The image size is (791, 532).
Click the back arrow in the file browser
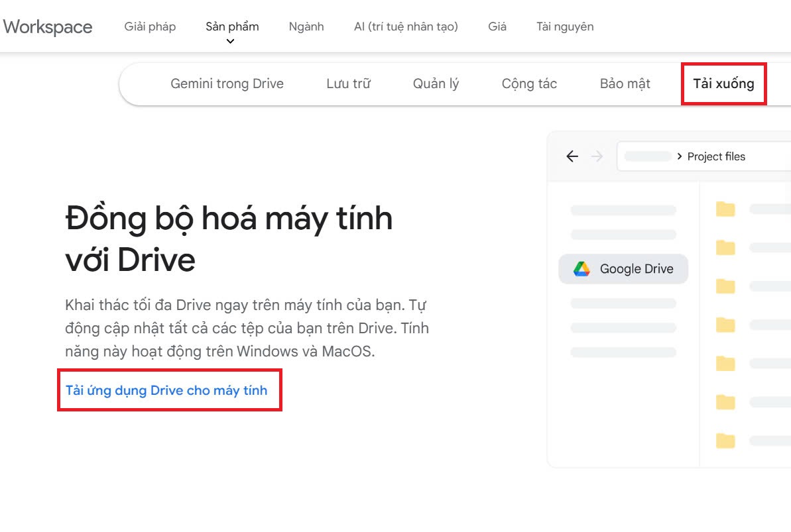[x=572, y=156]
